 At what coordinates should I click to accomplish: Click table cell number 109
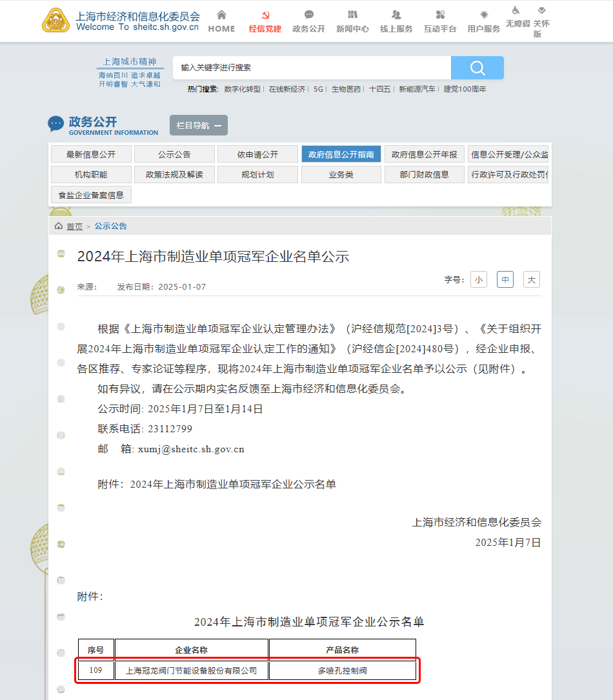(95, 670)
